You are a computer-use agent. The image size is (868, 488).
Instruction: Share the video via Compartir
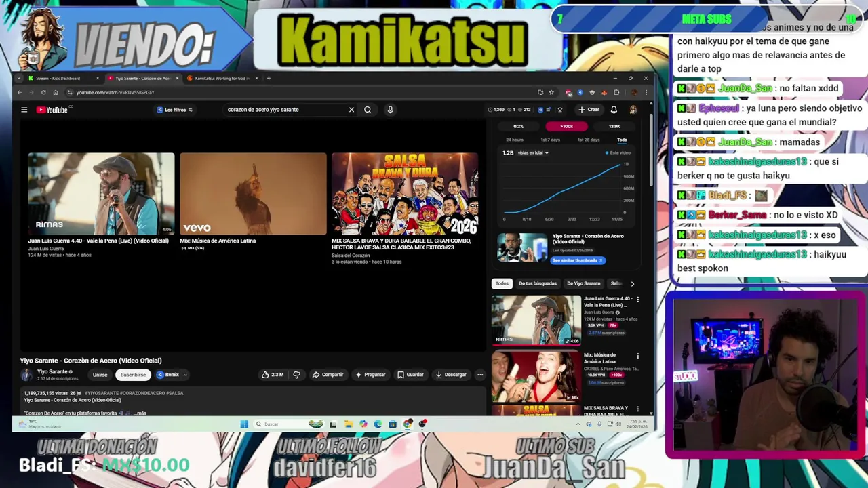tap(328, 375)
